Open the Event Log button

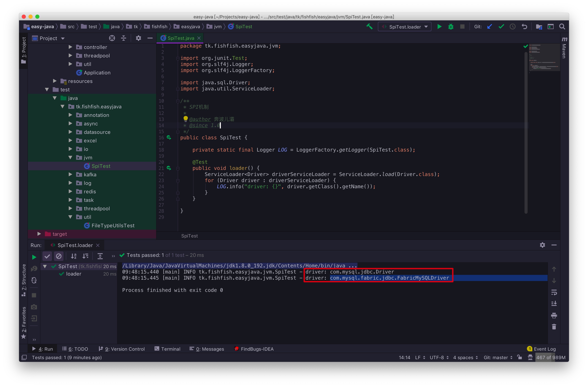(541, 349)
